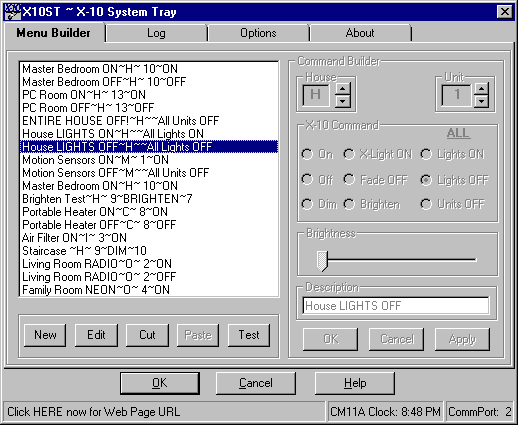Select the Brighten radio button
518x425 pixels.
pos(372,204)
